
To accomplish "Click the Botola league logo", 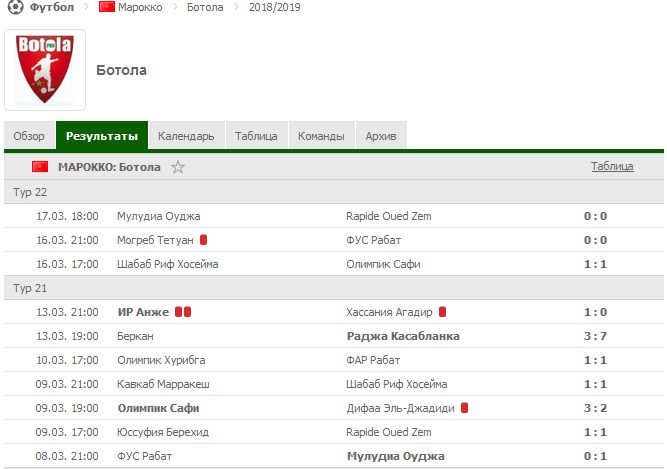I will click(45, 69).
